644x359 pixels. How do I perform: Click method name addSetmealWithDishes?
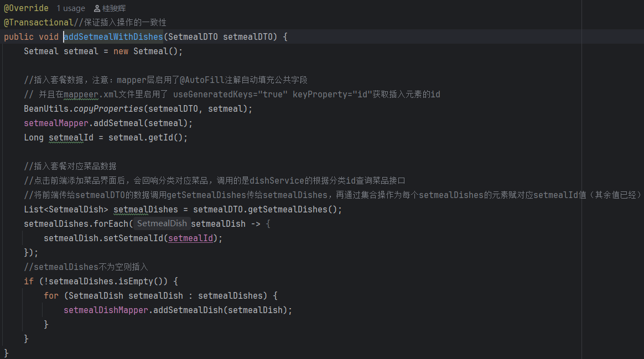[113, 37]
